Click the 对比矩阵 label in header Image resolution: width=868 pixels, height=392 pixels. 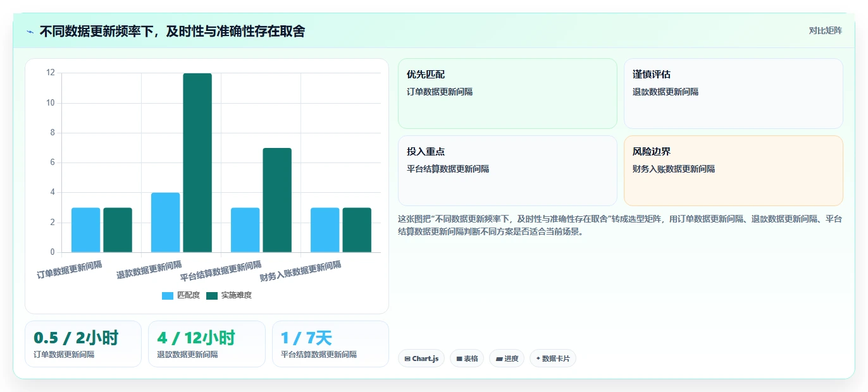click(825, 30)
